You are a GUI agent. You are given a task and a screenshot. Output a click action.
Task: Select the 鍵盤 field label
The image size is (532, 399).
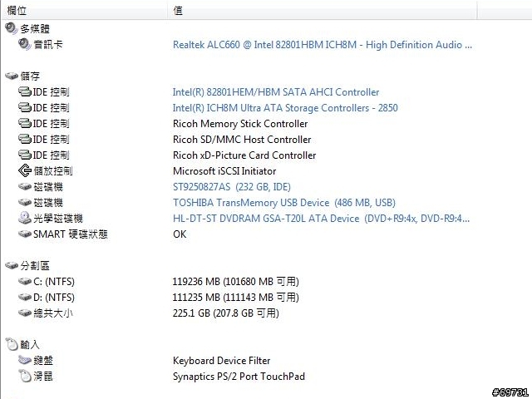[43, 361]
